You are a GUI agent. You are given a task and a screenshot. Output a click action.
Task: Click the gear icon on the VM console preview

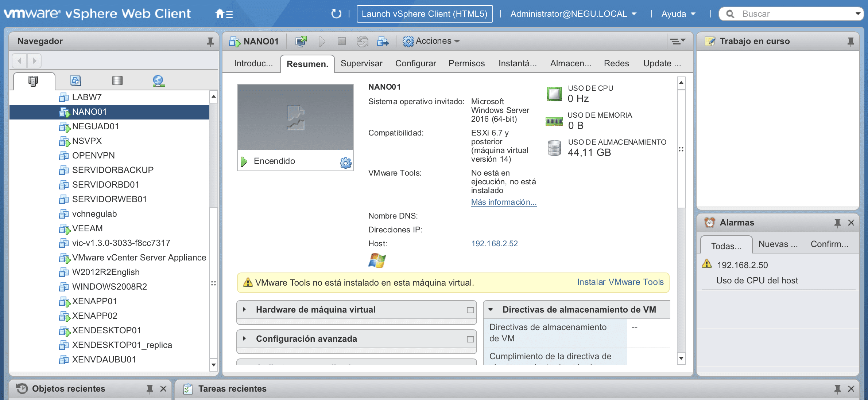pyautogui.click(x=345, y=162)
